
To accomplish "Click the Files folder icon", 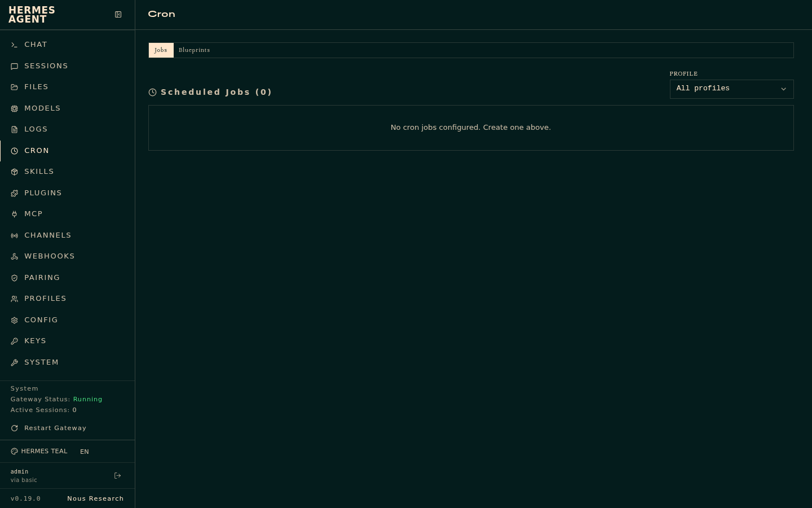I will (15, 87).
